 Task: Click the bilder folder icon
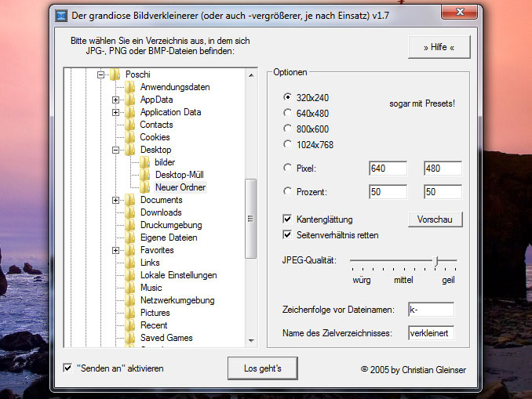click(145, 162)
